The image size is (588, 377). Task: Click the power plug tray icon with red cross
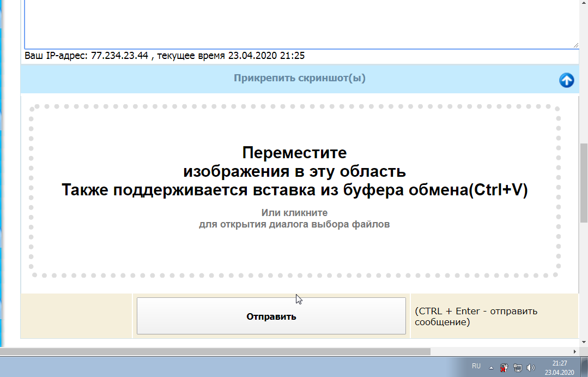point(504,368)
